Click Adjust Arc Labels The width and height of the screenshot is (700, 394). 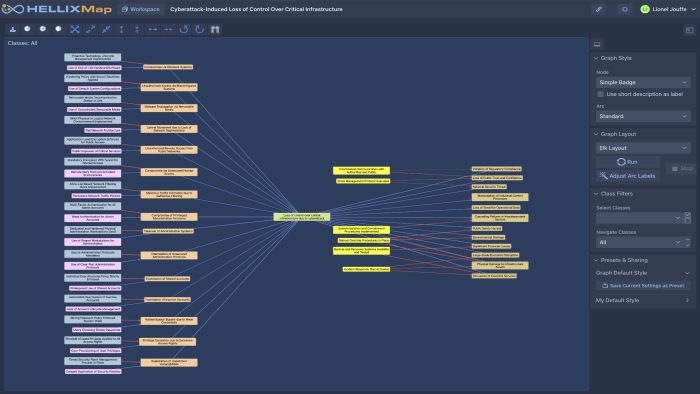[628, 176]
